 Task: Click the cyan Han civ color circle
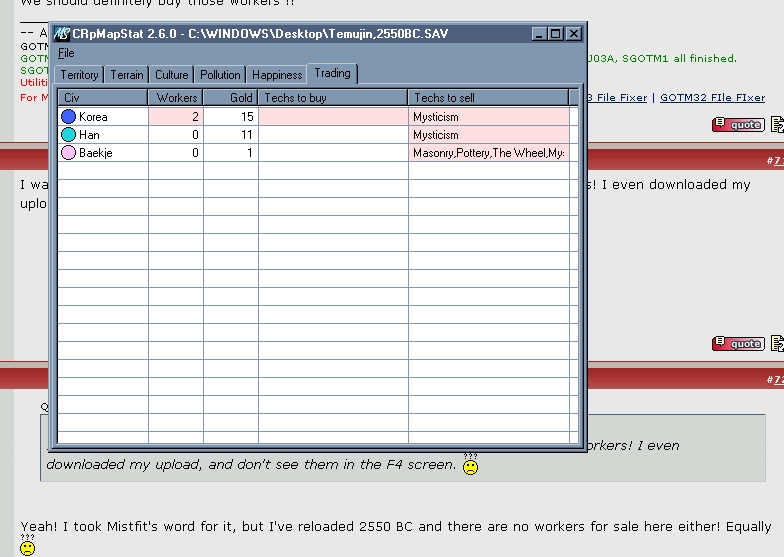[x=69, y=135]
